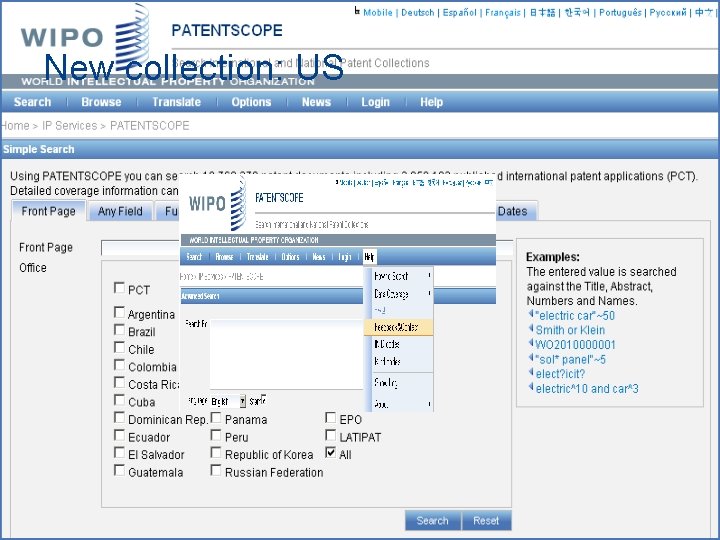The height and width of the screenshot is (540, 720).
Task: Switch language to Español
Action: [459, 12]
